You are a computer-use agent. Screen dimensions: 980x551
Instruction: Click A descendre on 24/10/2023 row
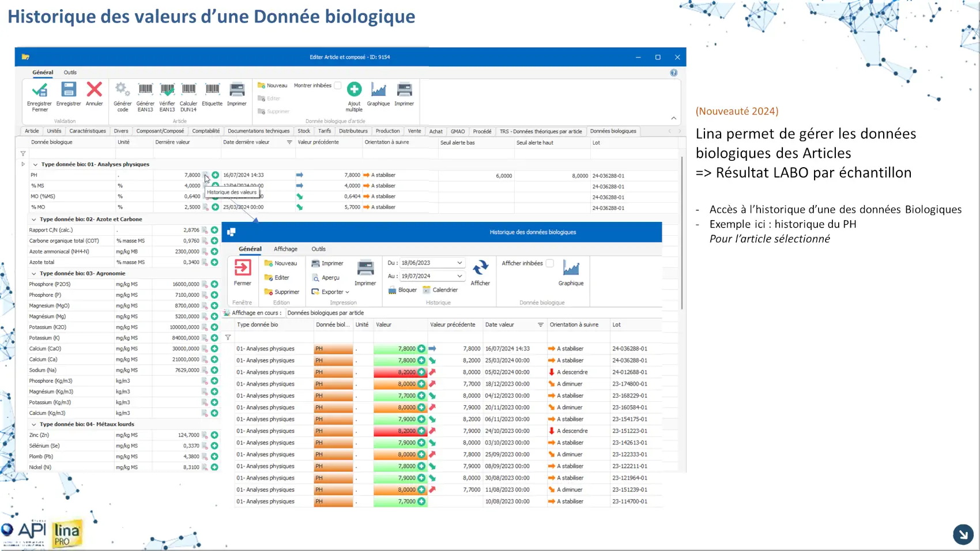tap(572, 431)
